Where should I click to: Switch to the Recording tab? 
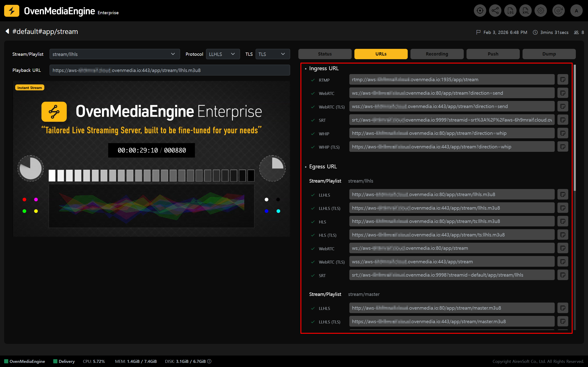click(437, 54)
